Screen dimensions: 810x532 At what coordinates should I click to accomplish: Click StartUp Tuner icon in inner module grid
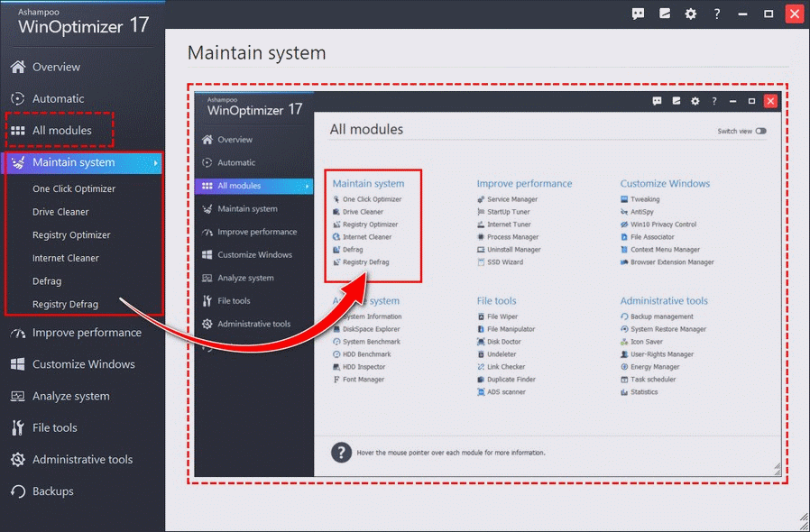pyautogui.click(x=481, y=212)
